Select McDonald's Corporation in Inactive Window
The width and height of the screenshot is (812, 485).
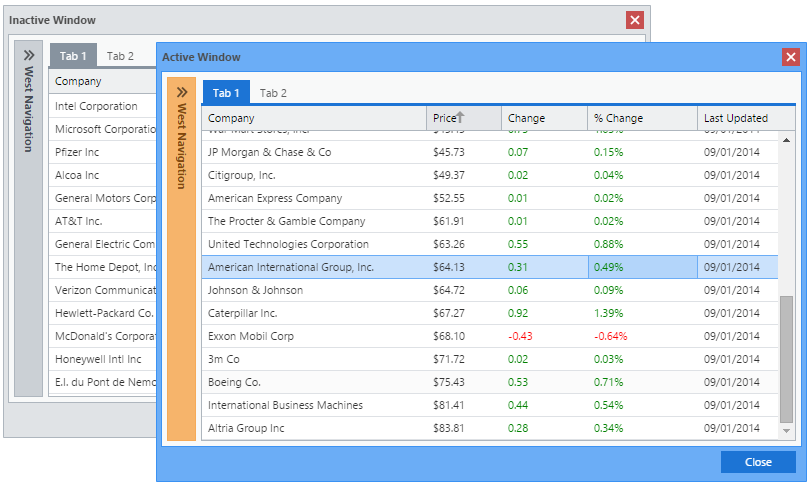[x=103, y=336]
